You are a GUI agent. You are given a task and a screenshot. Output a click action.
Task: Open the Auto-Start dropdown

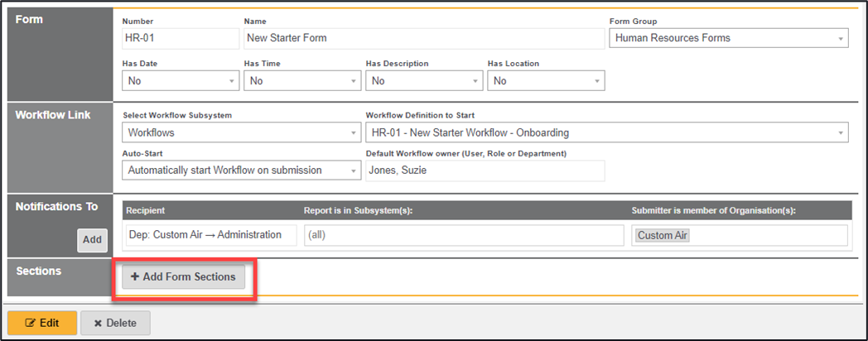point(241,170)
